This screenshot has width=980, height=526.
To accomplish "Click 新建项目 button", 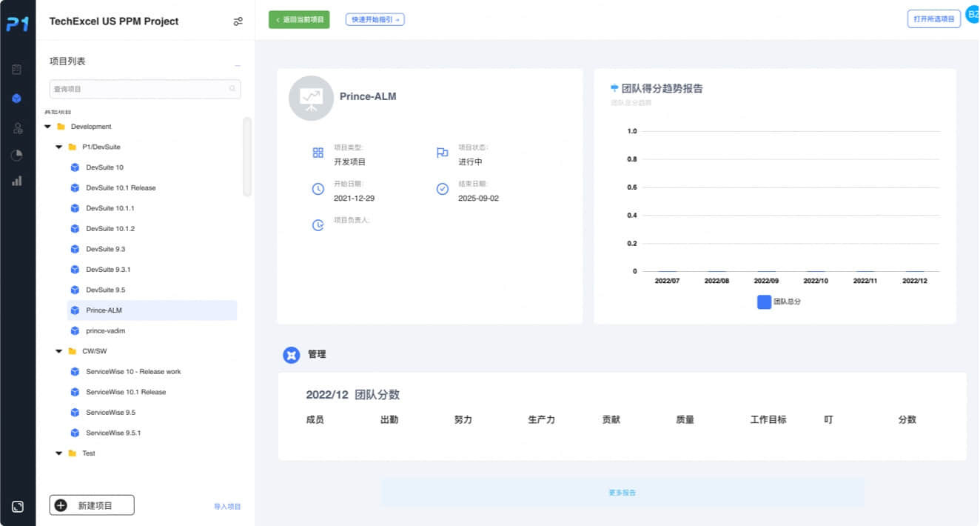I will click(92, 505).
